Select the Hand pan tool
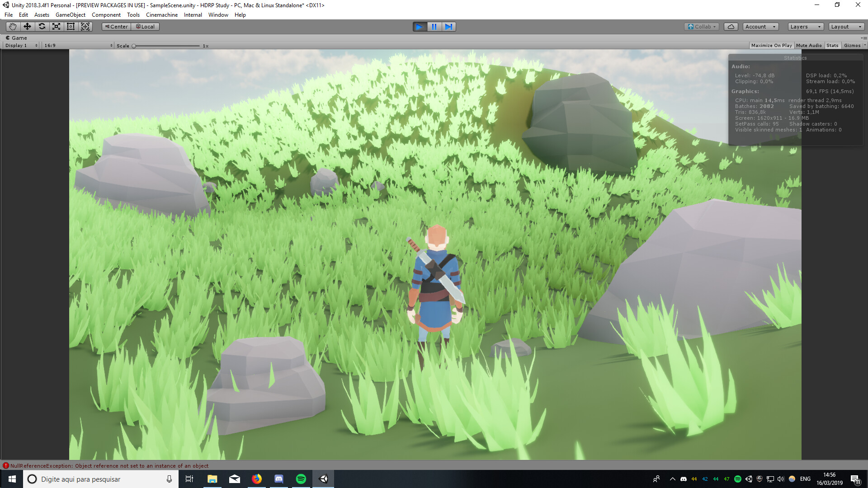The width and height of the screenshot is (868, 488). [x=12, y=27]
